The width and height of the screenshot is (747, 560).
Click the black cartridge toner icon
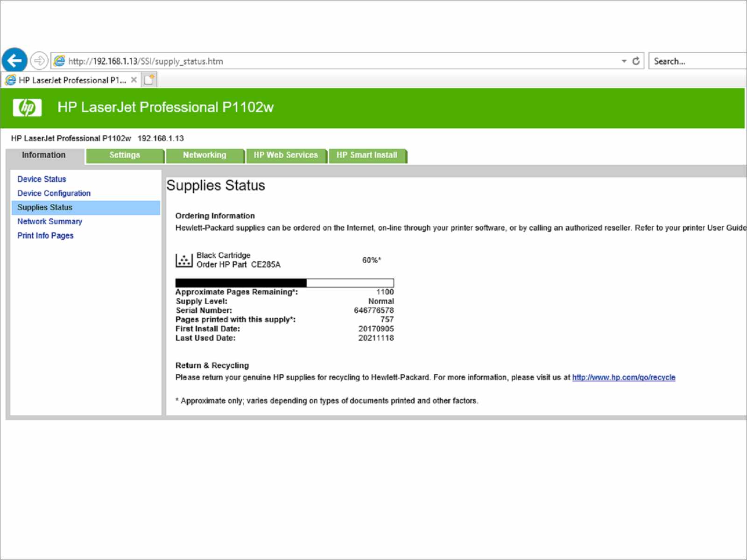click(x=184, y=260)
